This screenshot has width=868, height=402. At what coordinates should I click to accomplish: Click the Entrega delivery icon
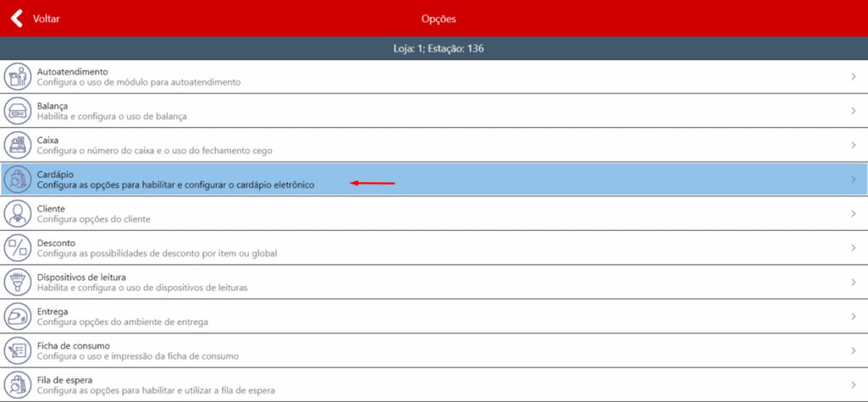pos(17,315)
